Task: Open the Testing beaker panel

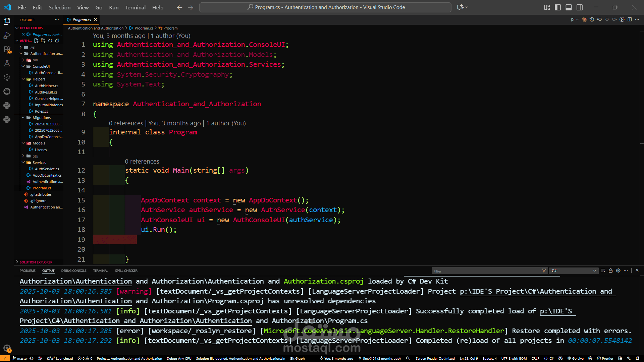Action: (x=7, y=63)
